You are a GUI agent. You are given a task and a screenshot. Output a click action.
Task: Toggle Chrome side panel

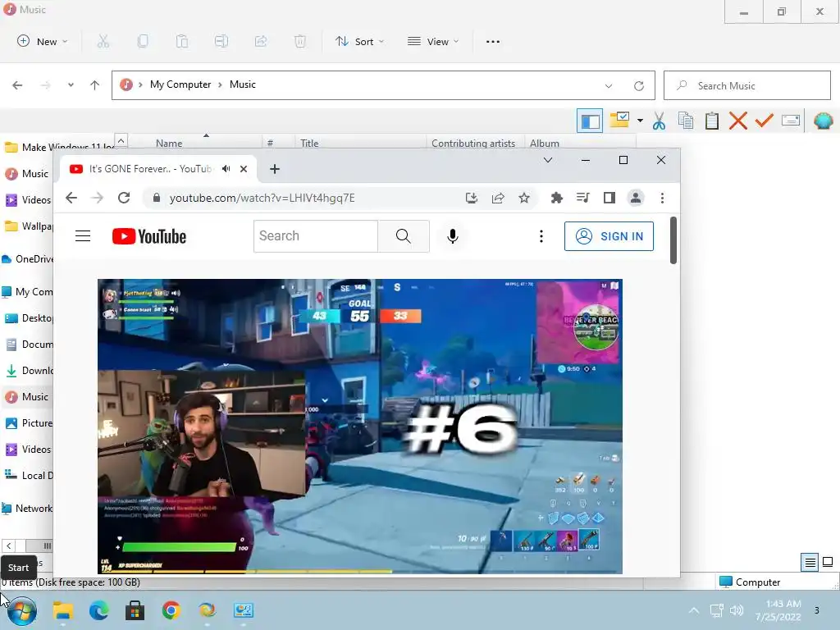609,199
